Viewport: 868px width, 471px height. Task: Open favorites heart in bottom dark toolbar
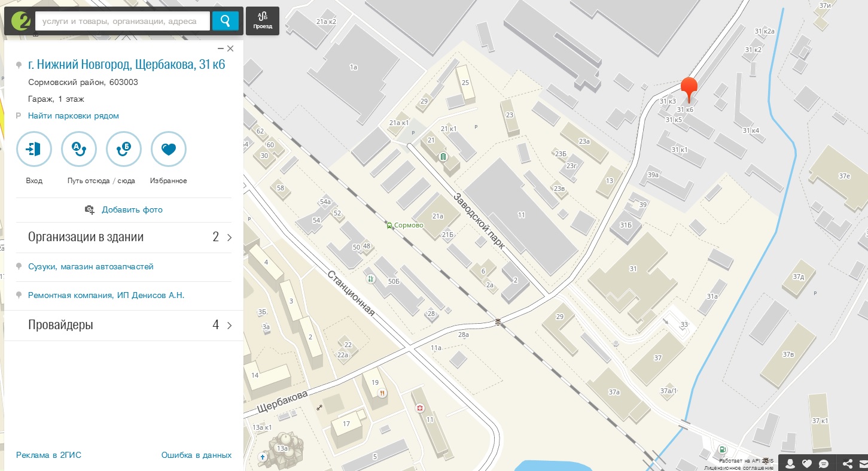pos(807,463)
